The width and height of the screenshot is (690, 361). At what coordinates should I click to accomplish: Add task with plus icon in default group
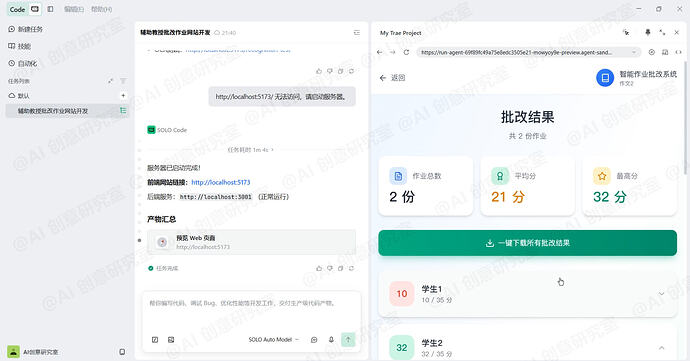(123, 96)
